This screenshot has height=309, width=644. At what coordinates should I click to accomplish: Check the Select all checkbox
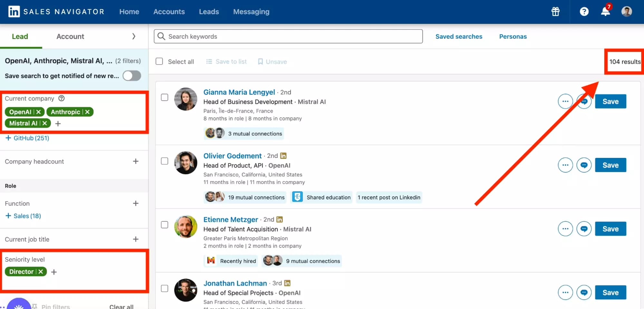point(159,61)
